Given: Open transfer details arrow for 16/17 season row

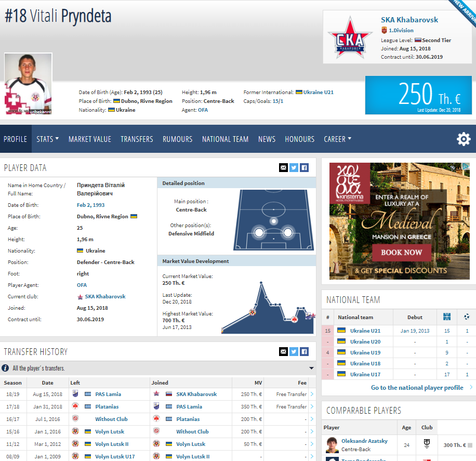Looking at the screenshot, I should [312, 419].
